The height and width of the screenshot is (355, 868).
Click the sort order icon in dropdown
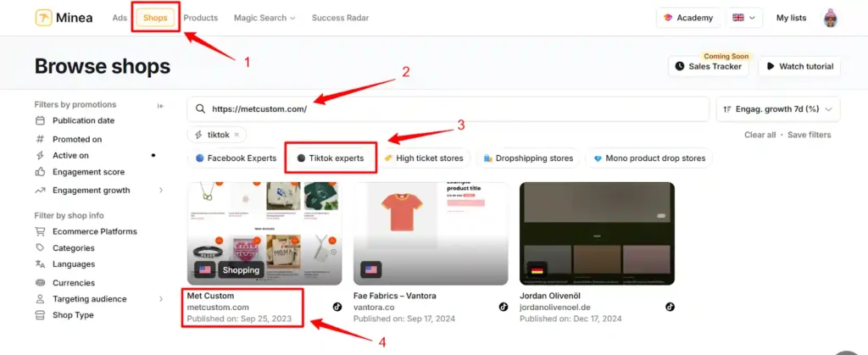(726, 109)
